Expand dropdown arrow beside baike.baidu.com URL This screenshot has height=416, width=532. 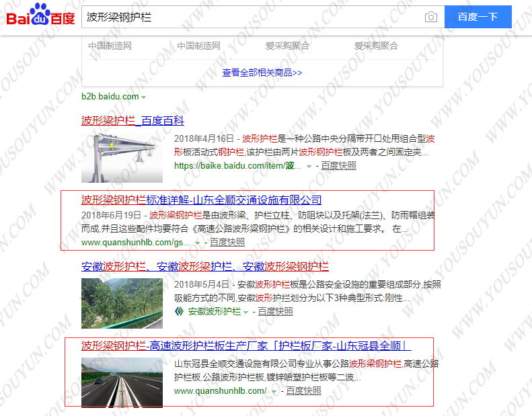309,167
